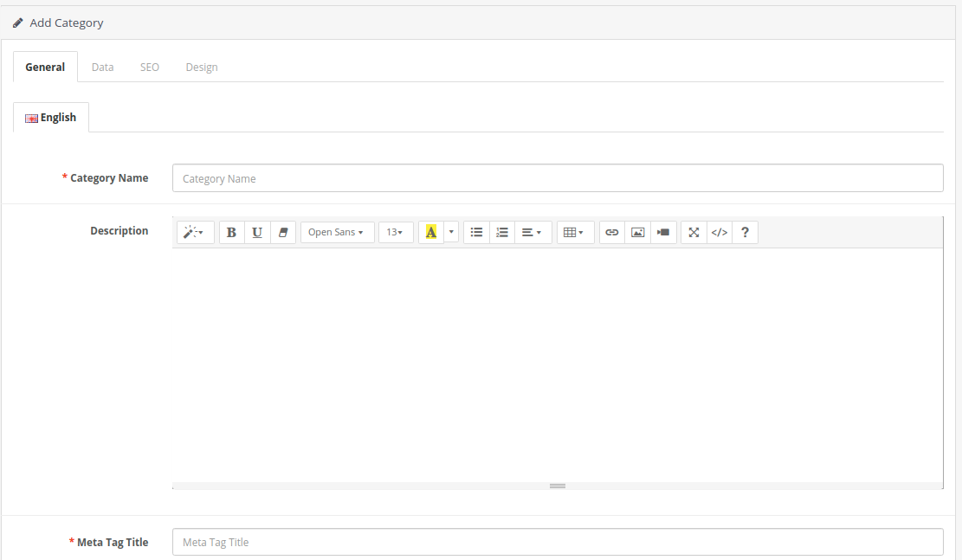Switch to the General tab
Viewport: 962px width, 560px height.
[x=45, y=67]
